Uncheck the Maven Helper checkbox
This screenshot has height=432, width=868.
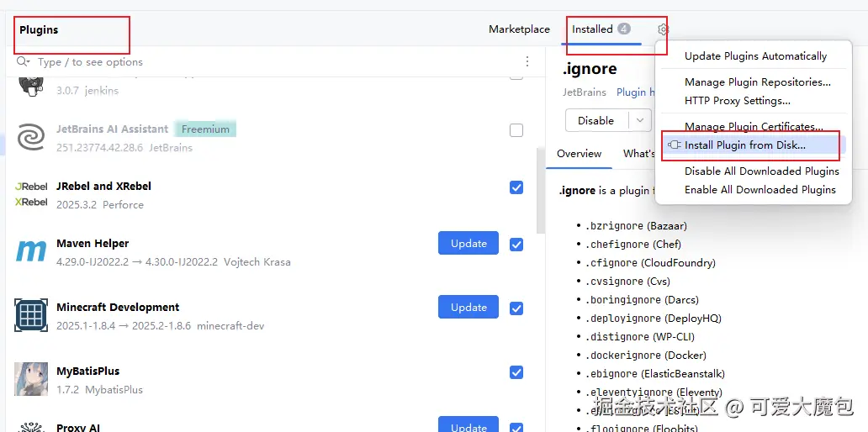(x=516, y=244)
